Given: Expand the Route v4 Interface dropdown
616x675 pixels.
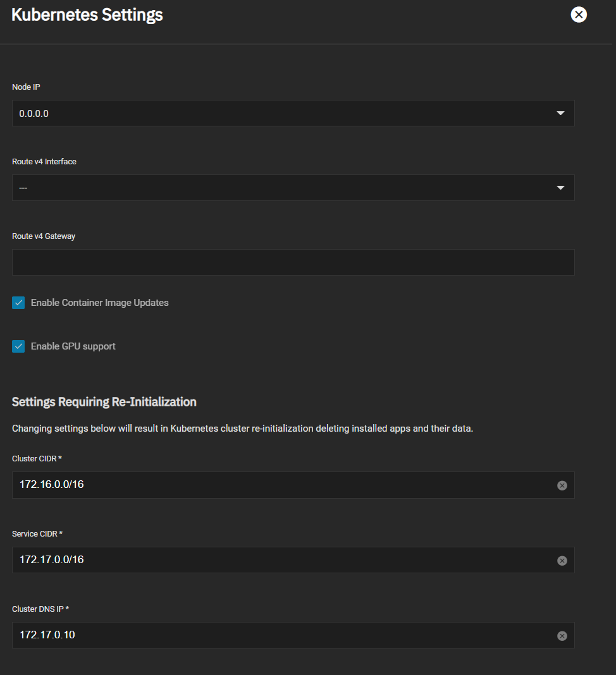Looking at the screenshot, I should coord(293,188).
